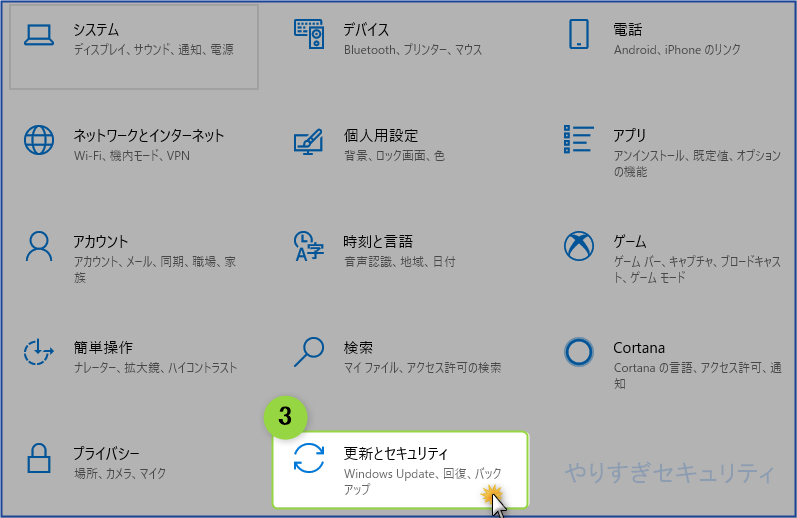Click the Windows Update、回復、バックアップ description
The width and height of the screenshot is (797, 518).
click(423, 481)
